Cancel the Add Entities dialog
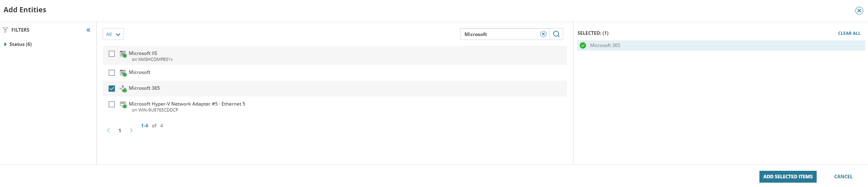The image size is (868, 187). (843, 177)
